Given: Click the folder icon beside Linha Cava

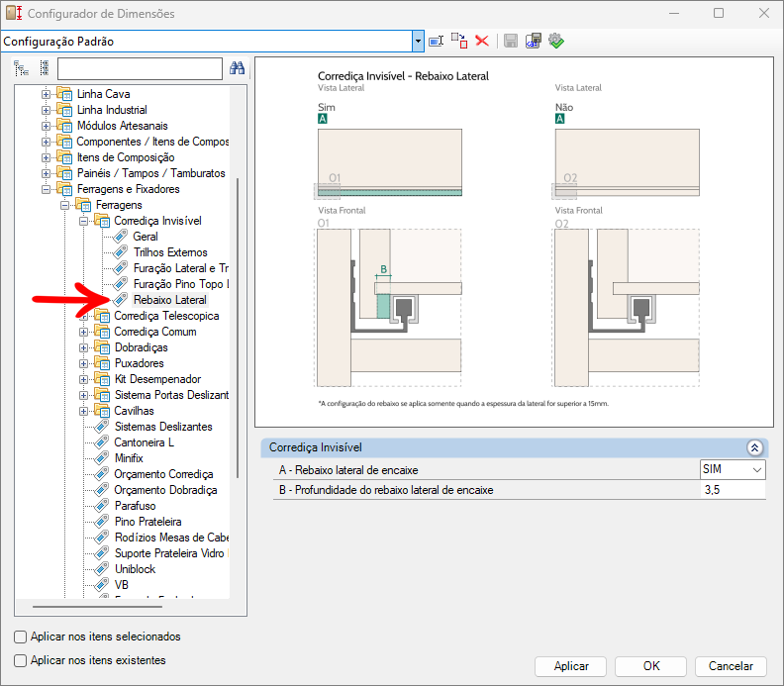Looking at the screenshot, I should (64, 94).
